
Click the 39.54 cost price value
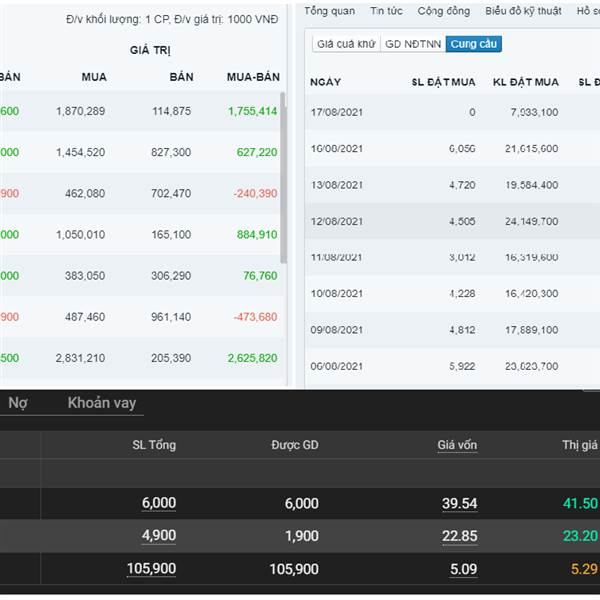[x=459, y=504]
